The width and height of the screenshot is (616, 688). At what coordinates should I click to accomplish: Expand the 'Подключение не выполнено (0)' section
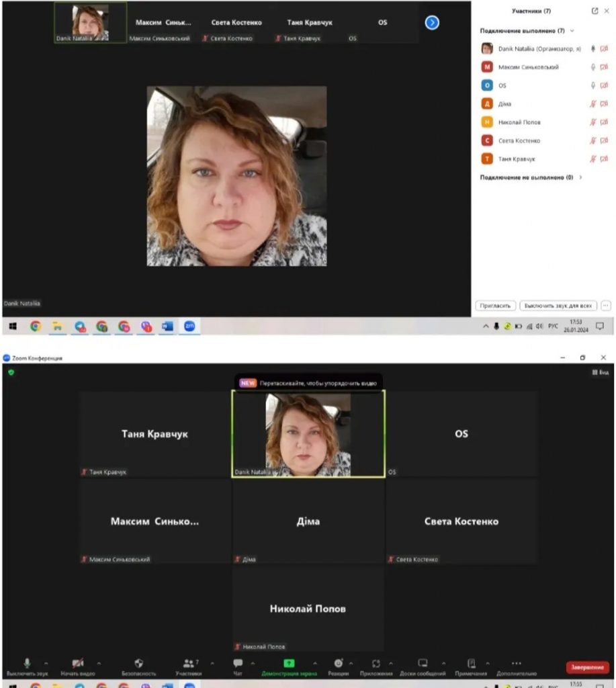tap(580, 177)
